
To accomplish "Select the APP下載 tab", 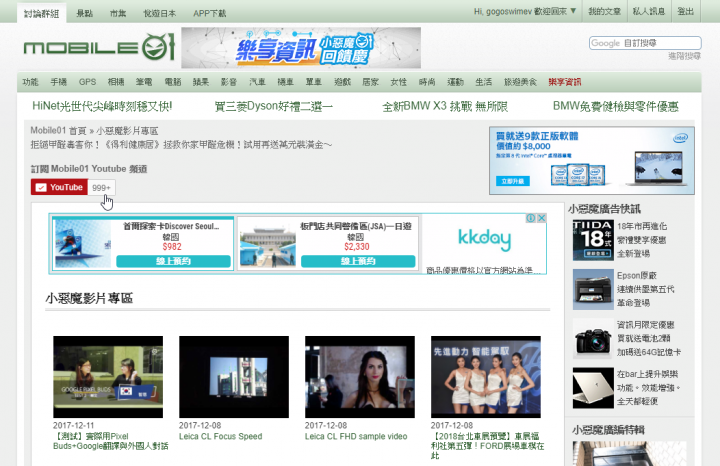I will (209, 13).
